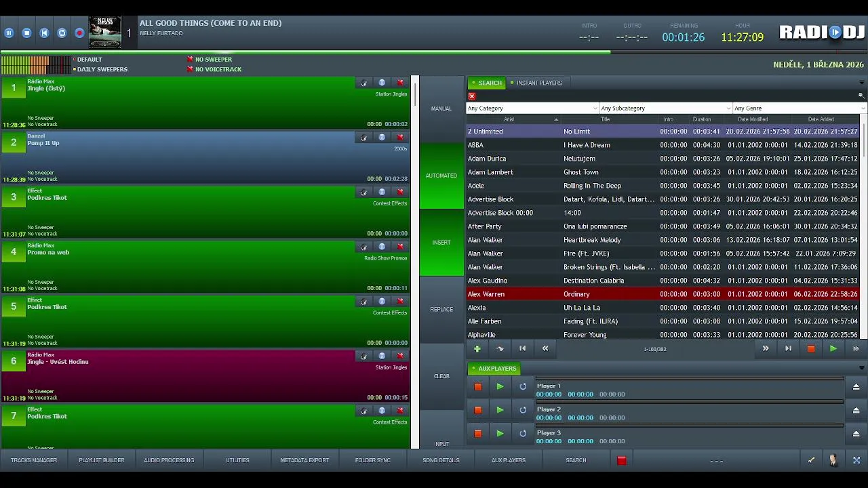
Task: Expand the Aux Players panel menu arrow
Action: (862, 368)
